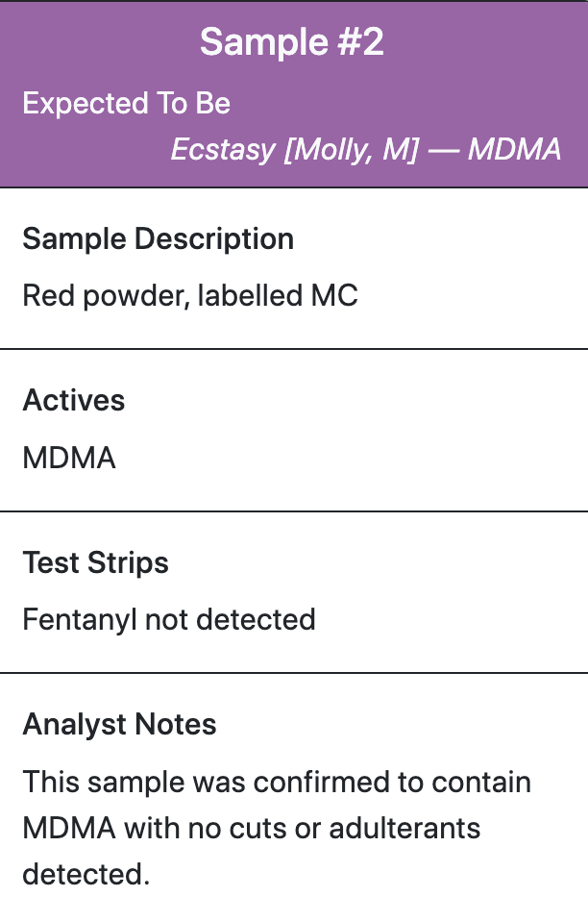Image resolution: width=588 pixels, height=921 pixels.
Task: Click the Analyst Notes heading
Action: (119, 724)
